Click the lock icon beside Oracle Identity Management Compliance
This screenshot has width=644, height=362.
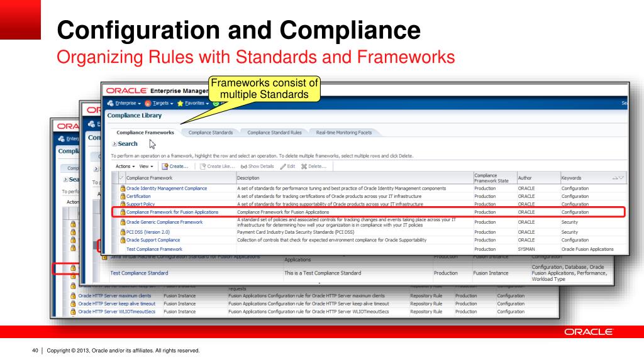pyautogui.click(x=123, y=189)
